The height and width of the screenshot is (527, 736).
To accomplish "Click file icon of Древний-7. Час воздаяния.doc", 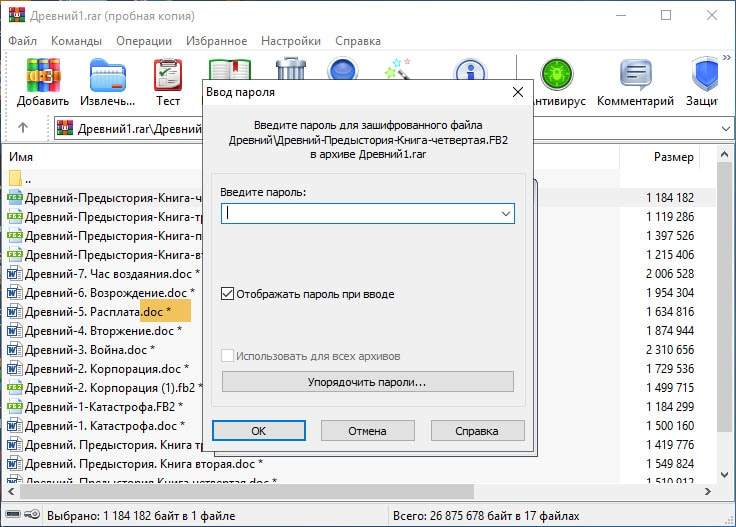I will (x=15, y=274).
